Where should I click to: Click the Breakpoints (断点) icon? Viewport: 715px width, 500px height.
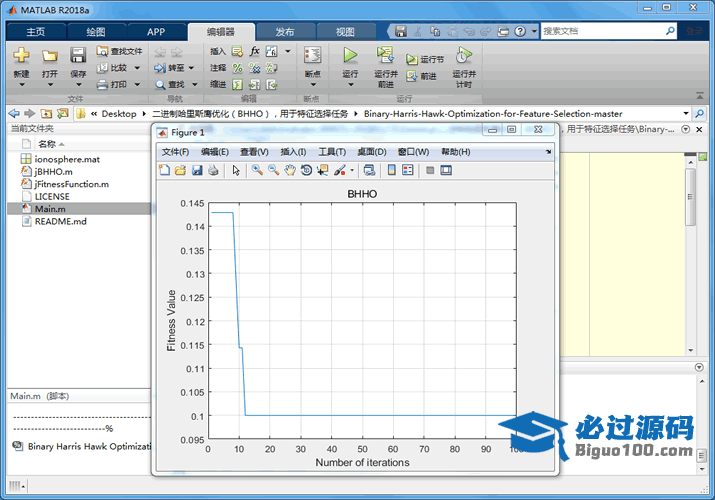point(312,56)
